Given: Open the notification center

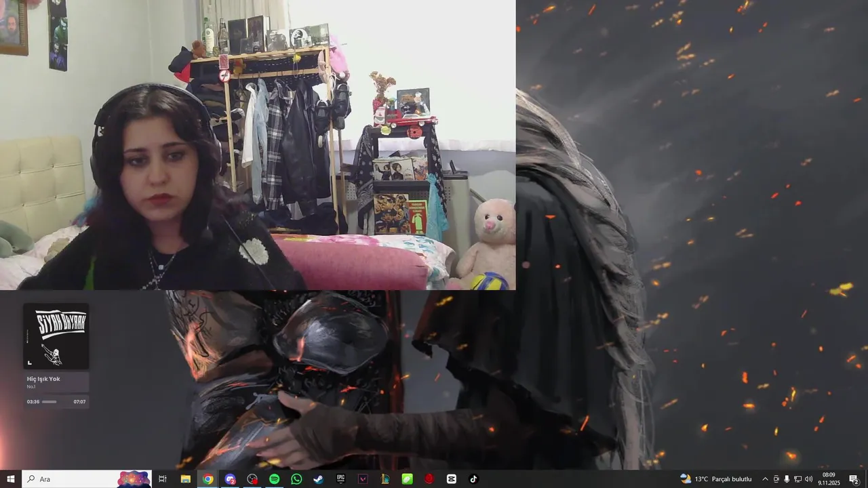Looking at the screenshot, I should coord(854,479).
